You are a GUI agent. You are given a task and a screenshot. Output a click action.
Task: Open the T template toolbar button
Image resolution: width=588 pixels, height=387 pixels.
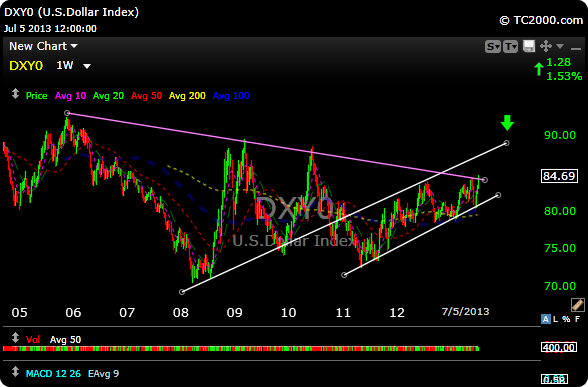[x=510, y=46]
